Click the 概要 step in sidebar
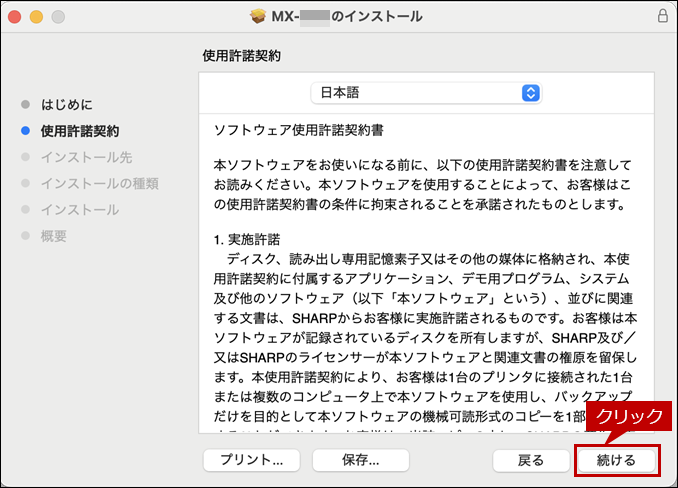678x488 pixels. tap(54, 236)
